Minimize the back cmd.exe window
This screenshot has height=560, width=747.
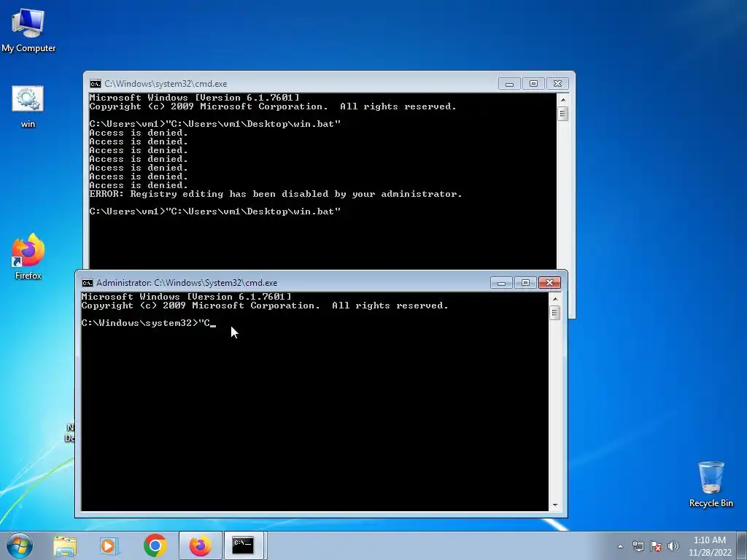click(x=509, y=84)
